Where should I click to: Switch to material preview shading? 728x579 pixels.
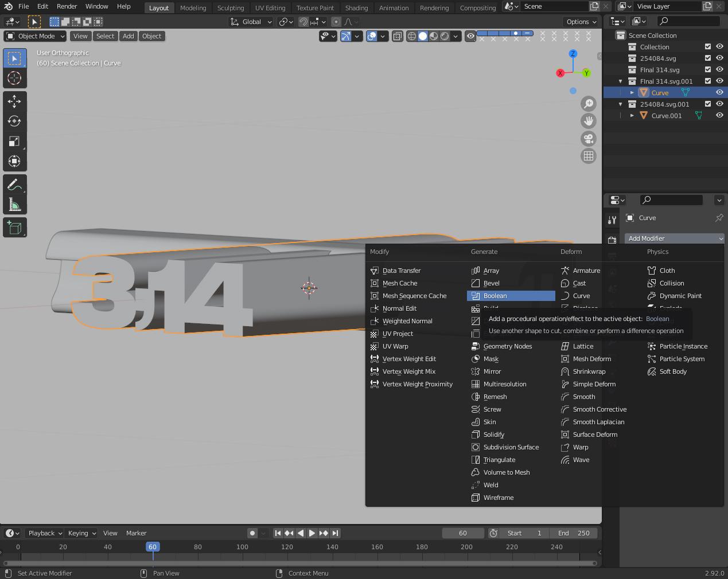pyautogui.click(x=434, y=36)
